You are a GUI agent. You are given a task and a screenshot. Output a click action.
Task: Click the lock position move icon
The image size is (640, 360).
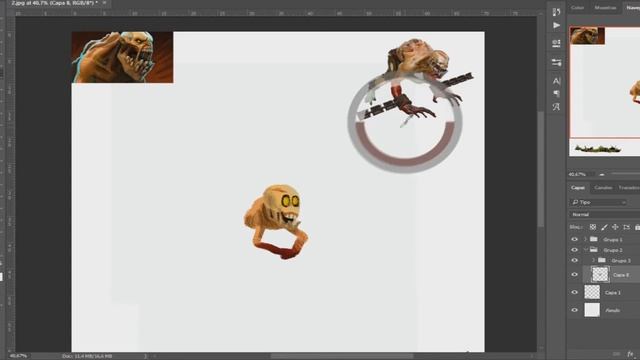(x=615, y=227)
